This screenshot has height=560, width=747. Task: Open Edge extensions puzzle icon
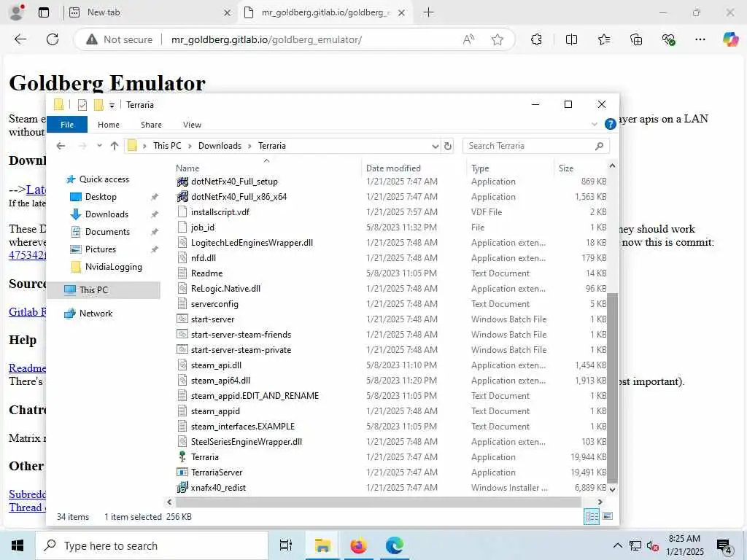[536, 39]
